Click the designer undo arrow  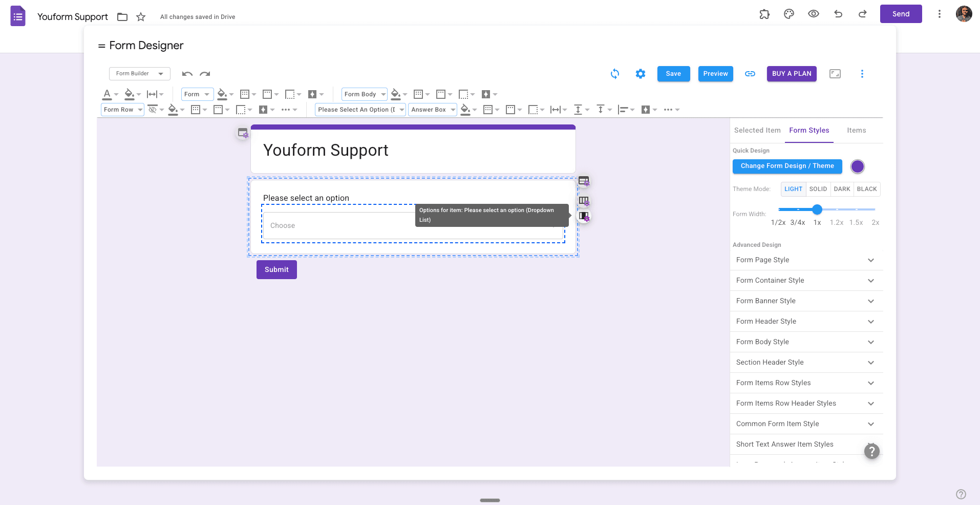(x=187, y=74)
